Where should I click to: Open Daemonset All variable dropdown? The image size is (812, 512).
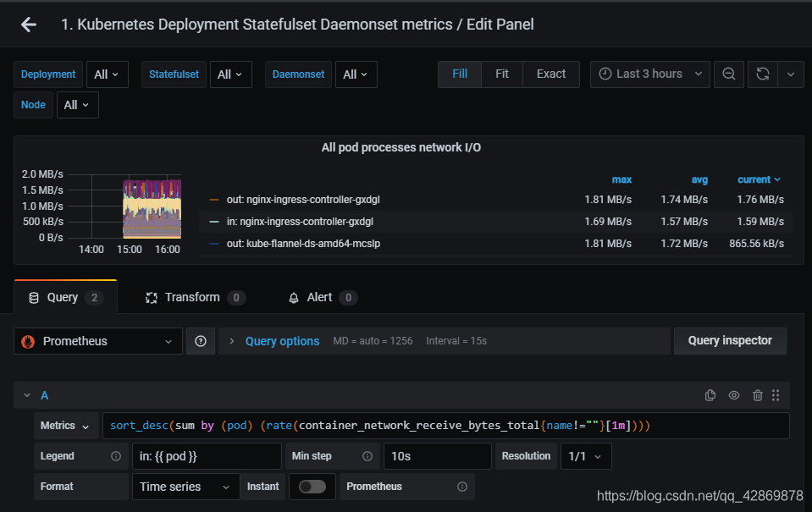[x=356, y=74]
